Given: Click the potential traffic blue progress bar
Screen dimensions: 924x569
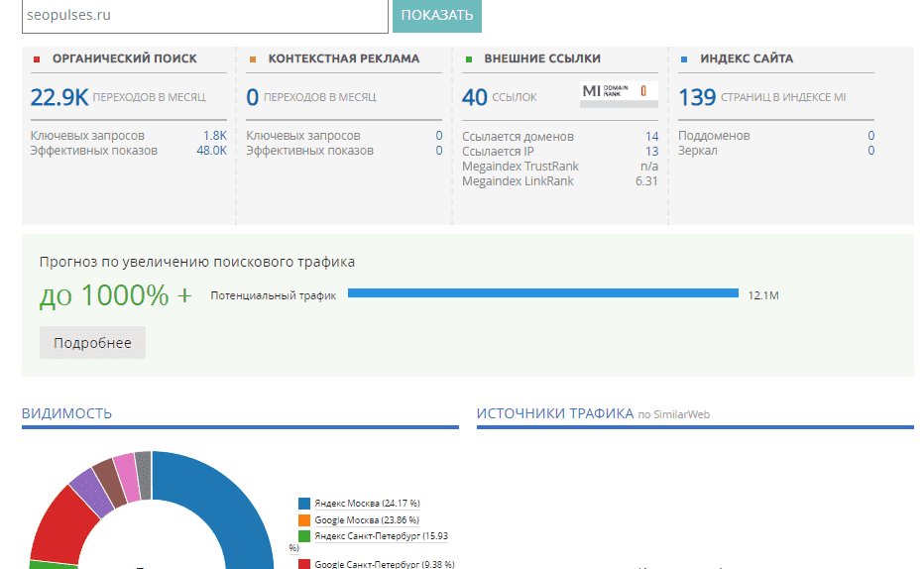Looking at the screenshot, I should pyautogui.click(x=543, y=293).
